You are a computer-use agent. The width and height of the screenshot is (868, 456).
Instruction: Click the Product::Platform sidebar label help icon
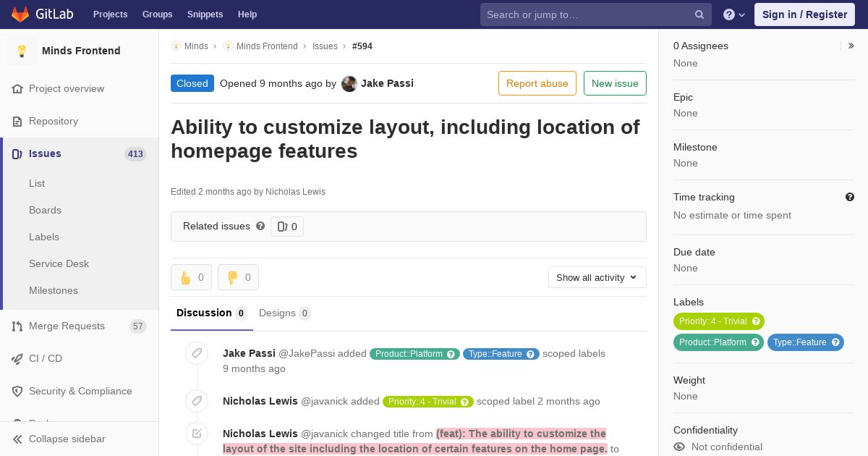point(755,342)
